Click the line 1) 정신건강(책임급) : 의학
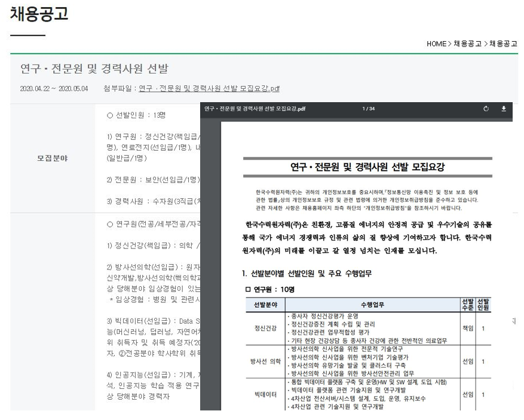 click(x=154, y=246)
